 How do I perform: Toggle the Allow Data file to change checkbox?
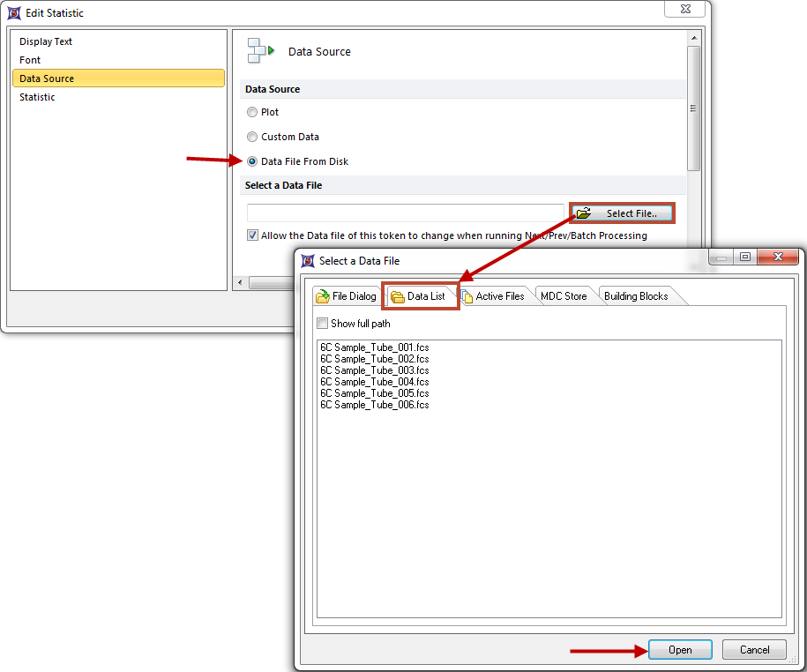[253, 235]
